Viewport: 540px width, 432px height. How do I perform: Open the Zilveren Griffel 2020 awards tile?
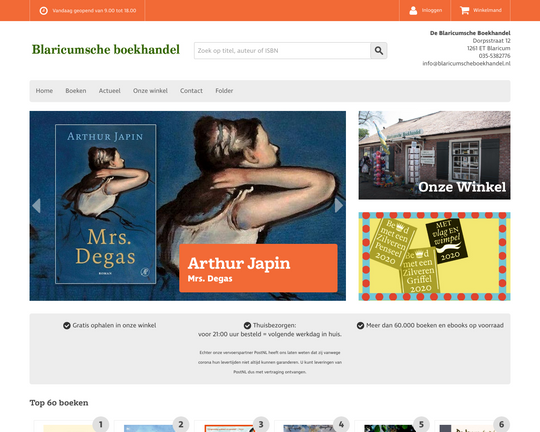pos(434,256)
